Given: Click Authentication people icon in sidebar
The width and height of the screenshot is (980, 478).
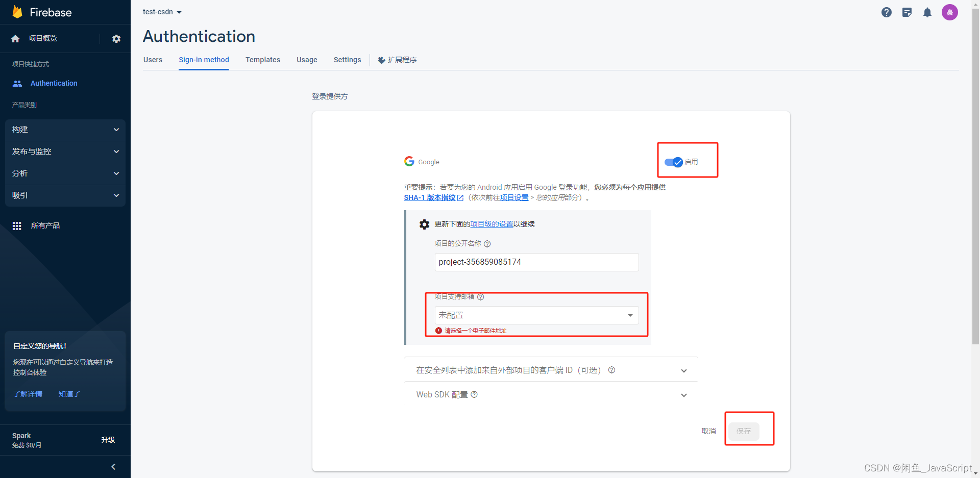Looking at the screenshot, I should coord(17,83).
